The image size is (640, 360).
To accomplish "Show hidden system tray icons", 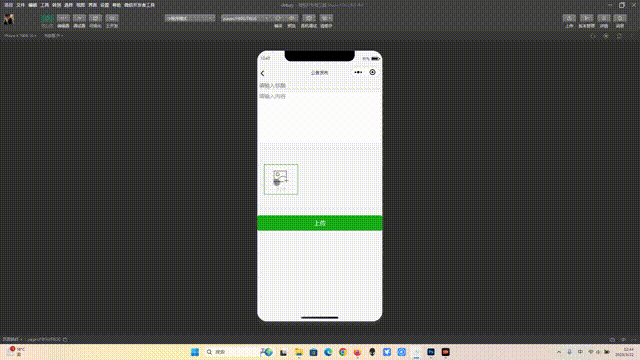I will tap(559, 352).
